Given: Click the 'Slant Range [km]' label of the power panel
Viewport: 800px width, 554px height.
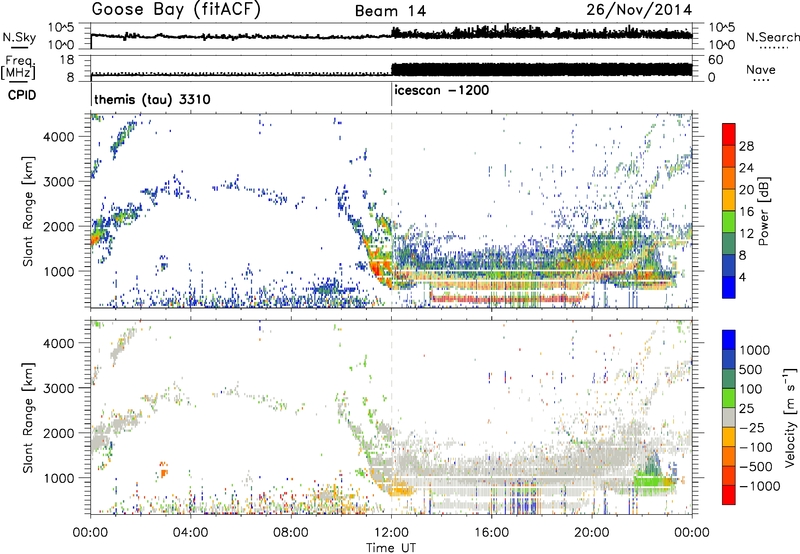Looking at the screenshot, I should (x=28, y=211).
